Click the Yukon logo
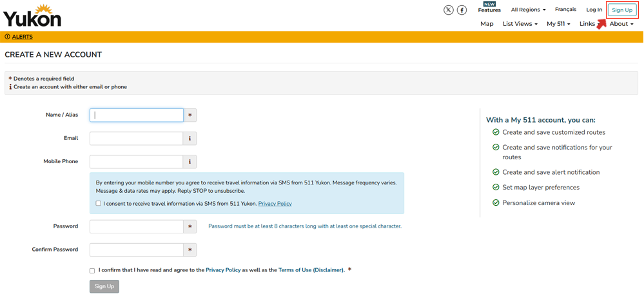The image size is (644, 305). pyautogui.click(x=32, y=15)
